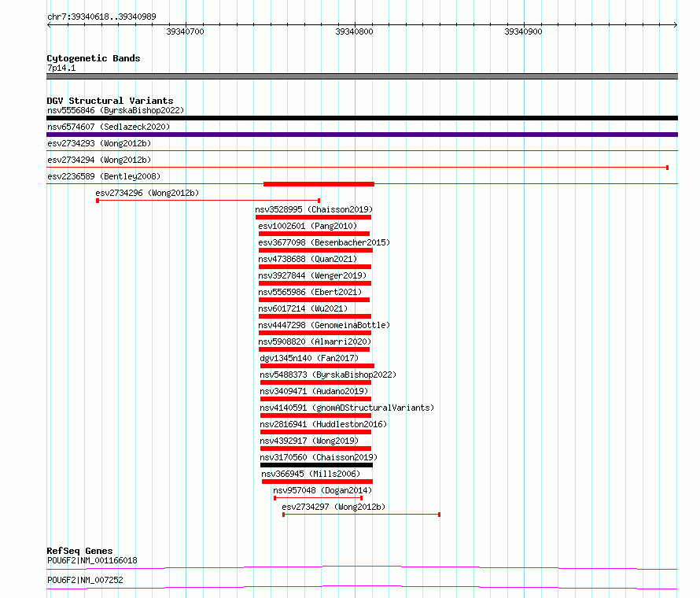700x598 pixels.
Task: Click the esv2734297 thin red span
Action: (x=362, y=515)
